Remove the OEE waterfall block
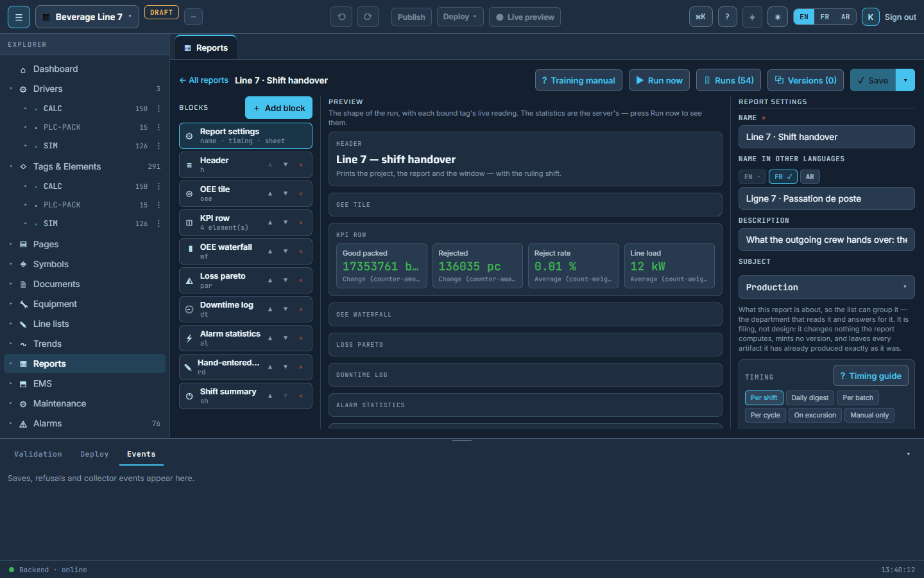The height and width of the screenshot is (578, 924). coord(301,251)
